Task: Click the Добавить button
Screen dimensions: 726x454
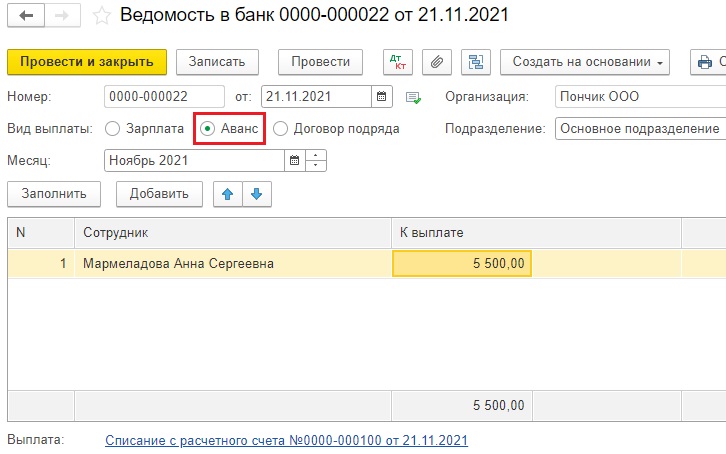Action: tap(159, 194)
